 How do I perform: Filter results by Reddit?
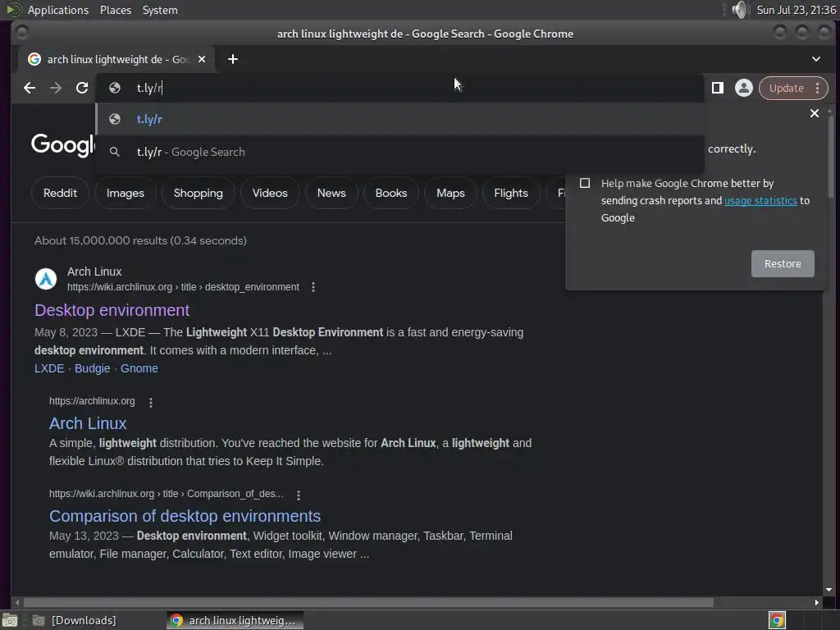click(x=60, y=193)
